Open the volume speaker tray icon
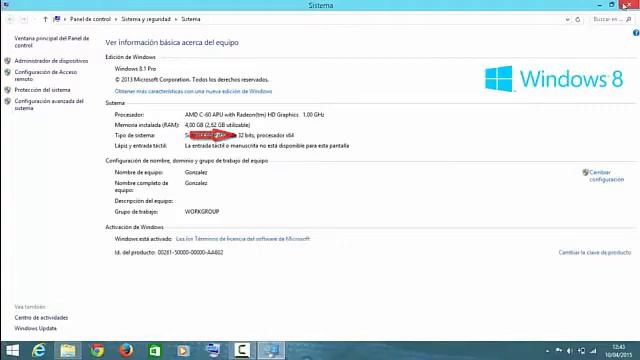 tap(570, 351)
